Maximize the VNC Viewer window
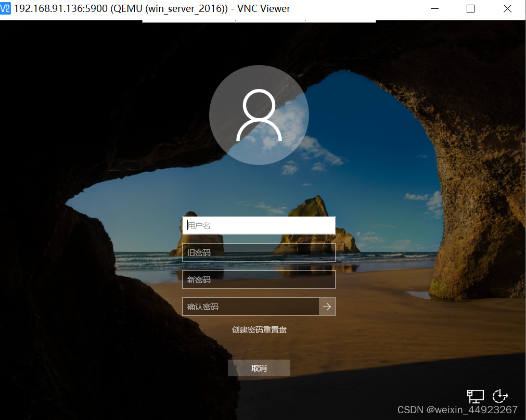526x420 pixels. point(471,9)
